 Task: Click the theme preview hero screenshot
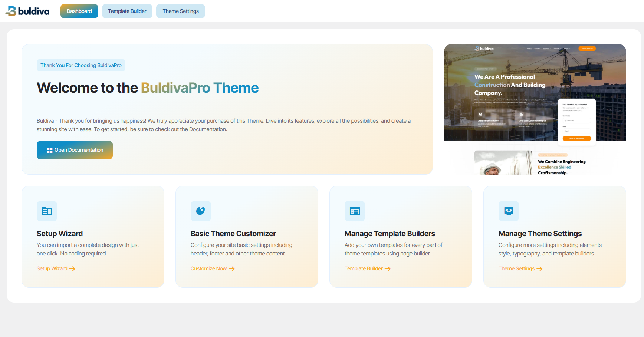coord(535,93)
